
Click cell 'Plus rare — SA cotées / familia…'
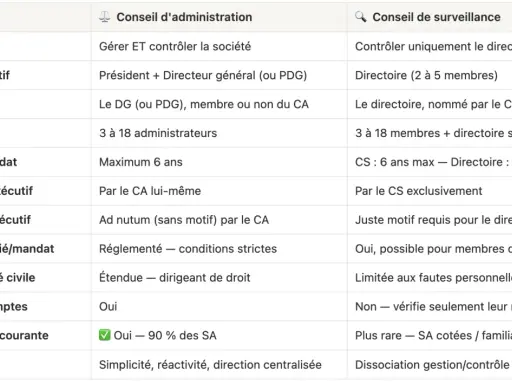click(x=430, y=335)
